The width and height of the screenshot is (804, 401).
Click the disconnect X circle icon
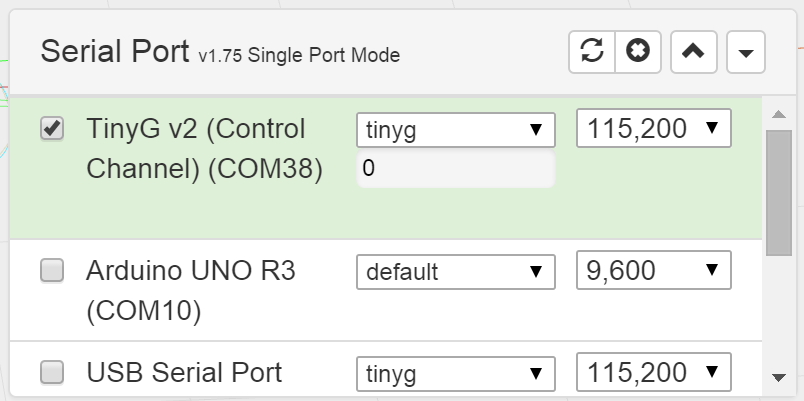[x=637, y=52]
